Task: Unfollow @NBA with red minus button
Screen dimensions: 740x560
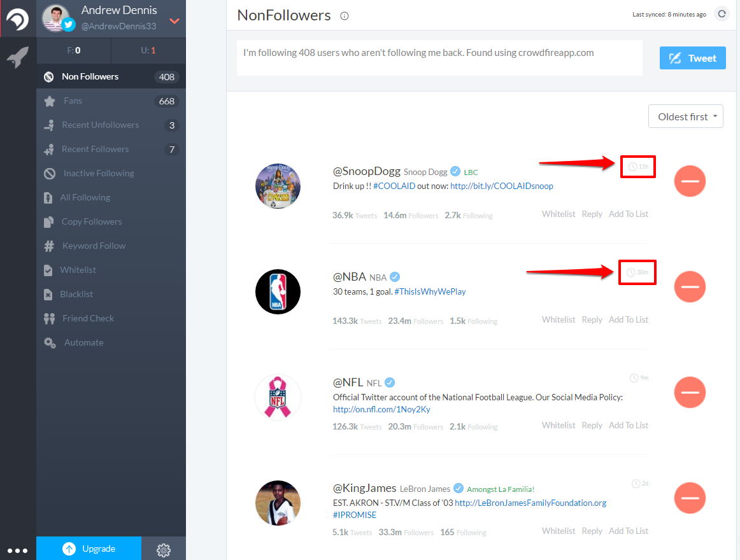Action: point(690,286)
